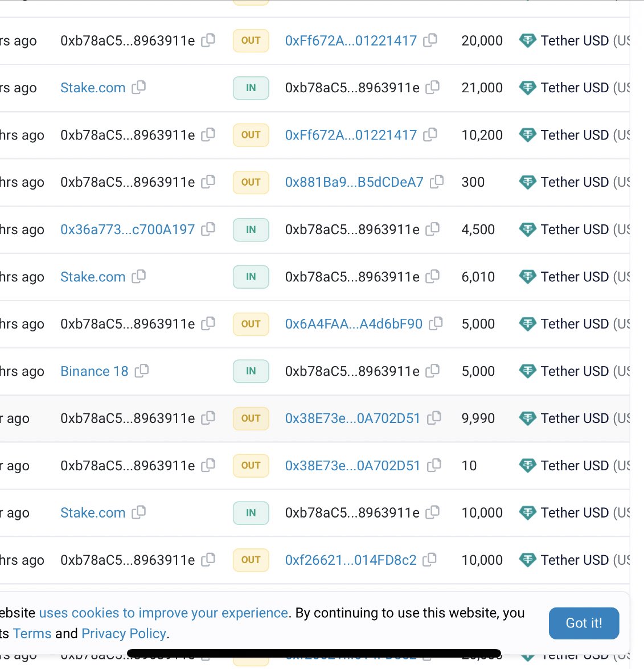Screen dimensions: 644x669
Task: Copy sender address in the 10,200 row
Action: (208, 135)
